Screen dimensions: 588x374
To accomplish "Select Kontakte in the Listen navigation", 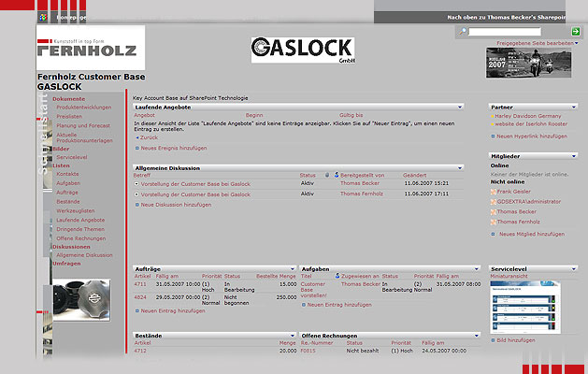I will point(67,174).
